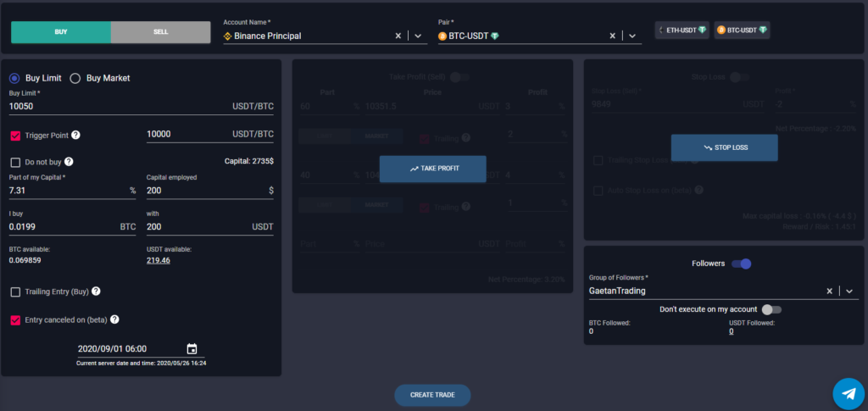Click the help icon beside Trigger Point

tap(76, 135)
